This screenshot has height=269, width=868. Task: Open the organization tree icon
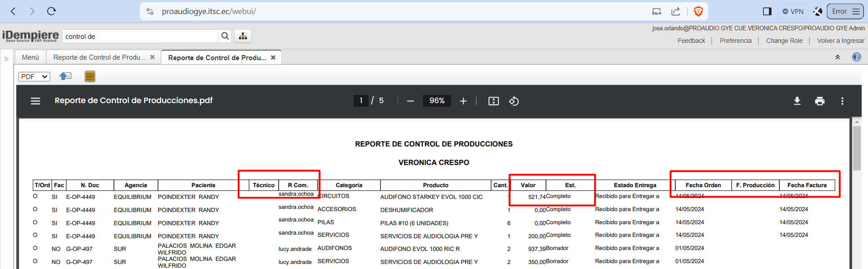[x=243, y=36]
